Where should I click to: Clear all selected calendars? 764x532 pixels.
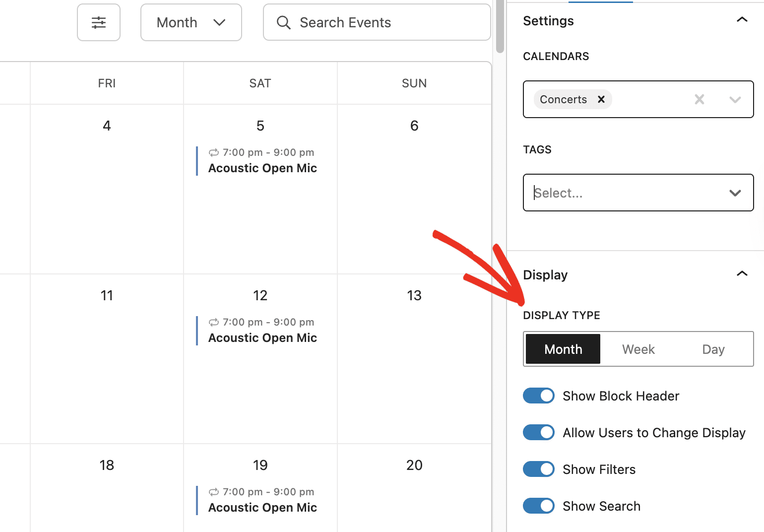tap(700, 99)
